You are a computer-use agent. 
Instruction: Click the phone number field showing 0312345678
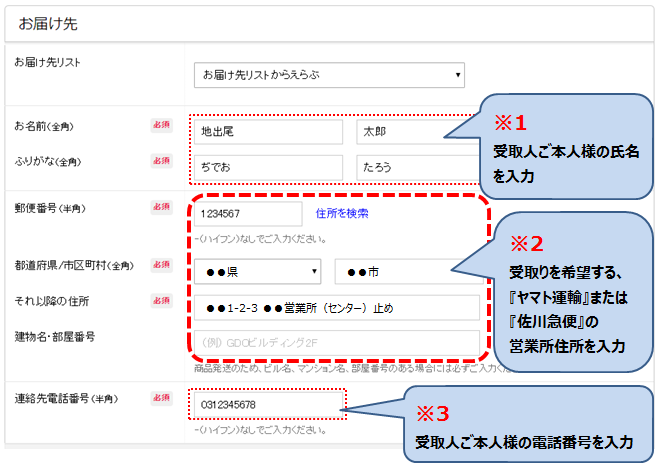(265, 404)
